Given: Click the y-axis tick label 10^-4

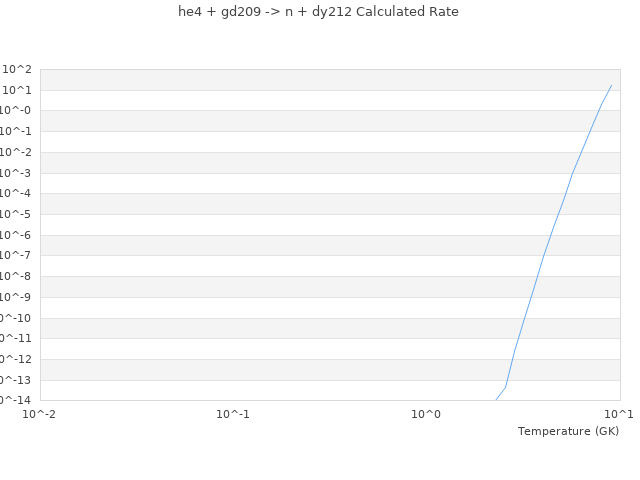Looking at the screenshot, I should click(14, 193).
